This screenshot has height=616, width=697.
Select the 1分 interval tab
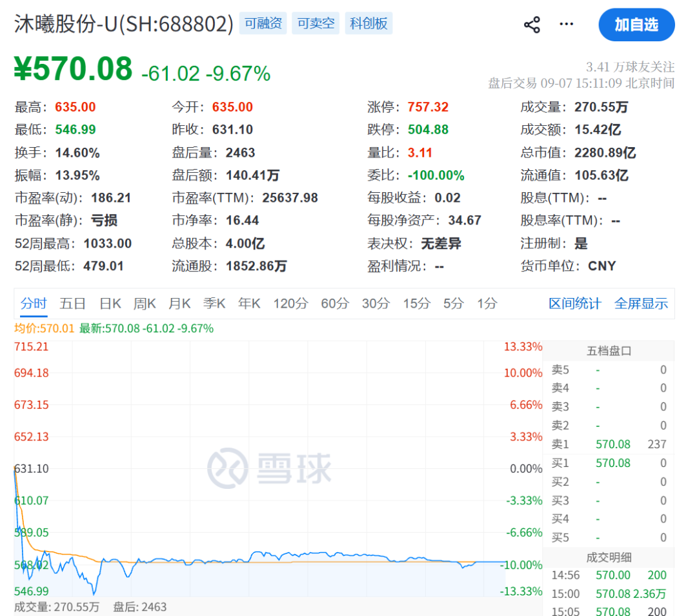487,303
